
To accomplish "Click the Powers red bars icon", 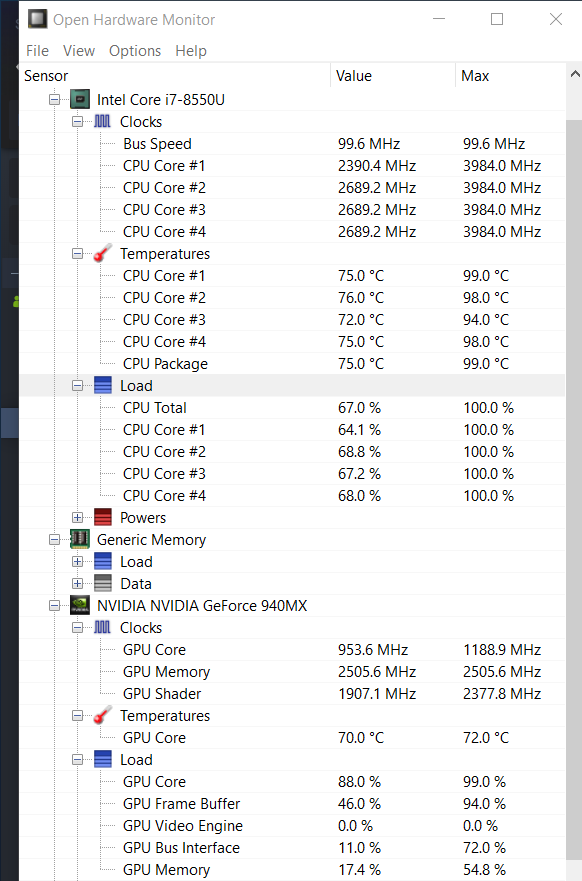I will tap(103, 517).
